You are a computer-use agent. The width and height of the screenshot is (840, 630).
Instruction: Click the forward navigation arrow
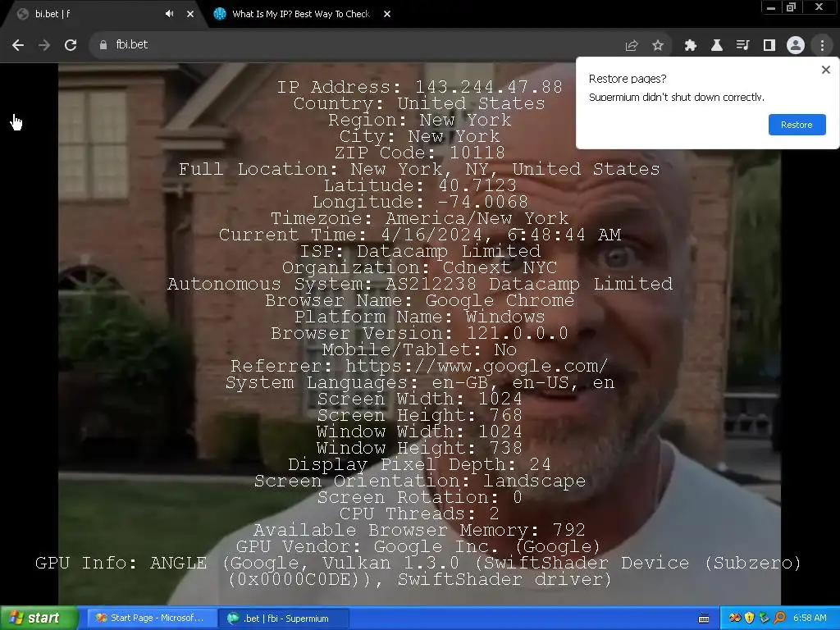(x=44, y=45)
